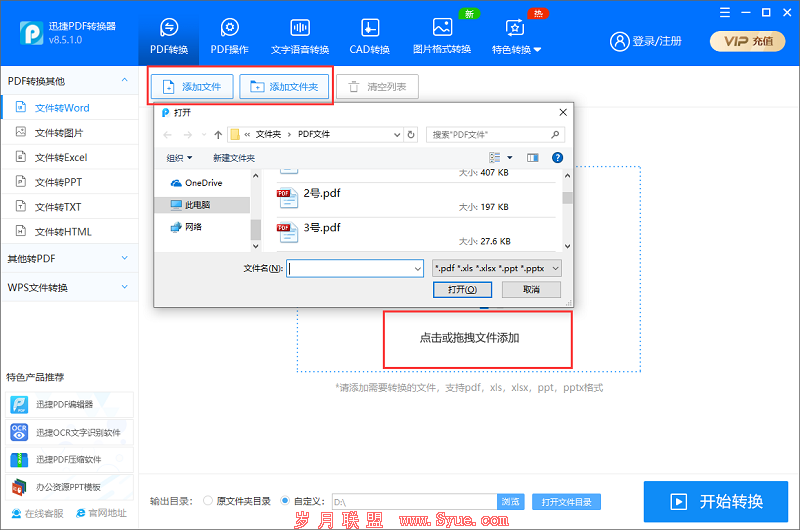Image resolution: width=800 pixels, height=530 pixels.
Task: Expand the address bar path dropdown
Action: pyautogui.click(x=397, y=135)
